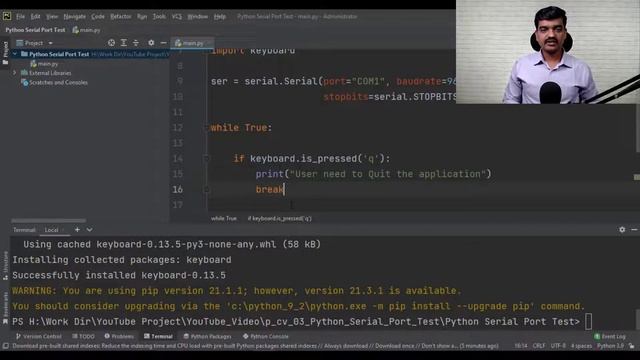The width and height of the screenshot is (640, 360).
Task: Click the expand all icon in Project panel
Action: [x=124, y=42]
